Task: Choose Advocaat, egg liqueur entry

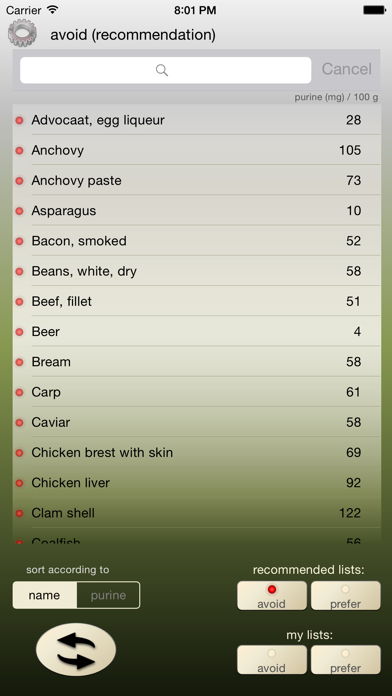Action: pos(197,120)
